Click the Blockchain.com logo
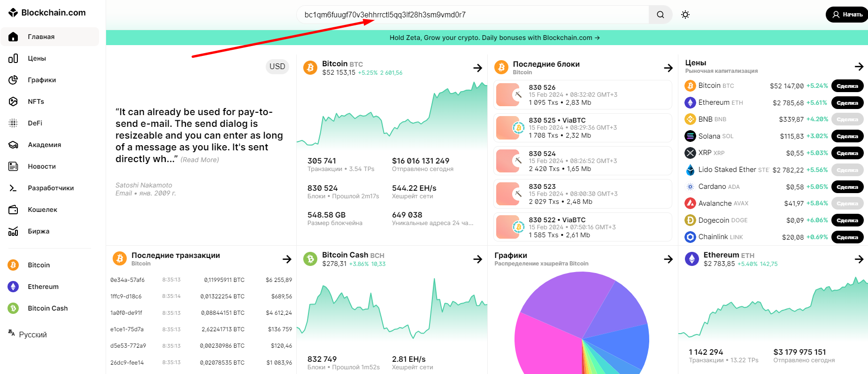 (x=47, y=13)
